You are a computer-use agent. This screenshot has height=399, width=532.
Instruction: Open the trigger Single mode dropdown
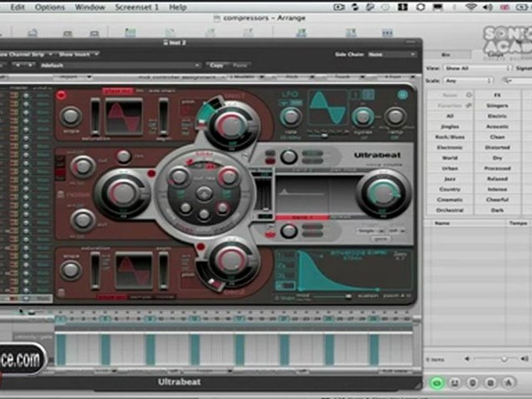coord(371,231)
